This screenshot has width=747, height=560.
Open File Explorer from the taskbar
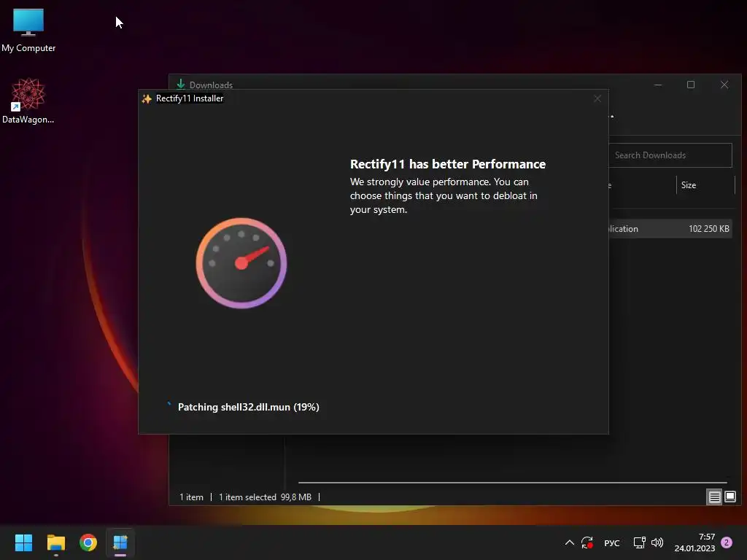pos(55,542)
